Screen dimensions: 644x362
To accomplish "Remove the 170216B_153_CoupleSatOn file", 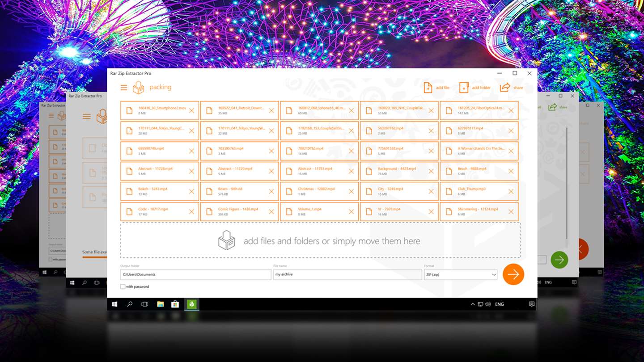I will pos(351,131).
